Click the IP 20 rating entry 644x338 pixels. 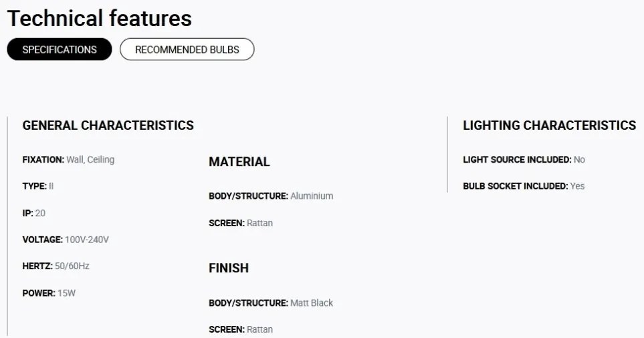[33, 213]
